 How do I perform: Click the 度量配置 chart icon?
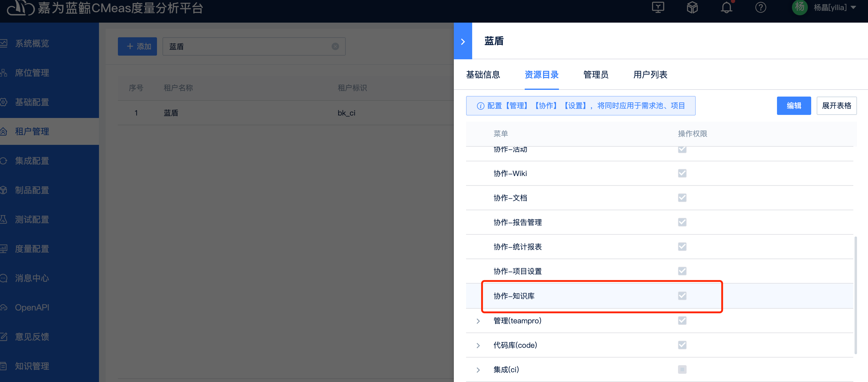pyautogui.click(x=3, y=248)
